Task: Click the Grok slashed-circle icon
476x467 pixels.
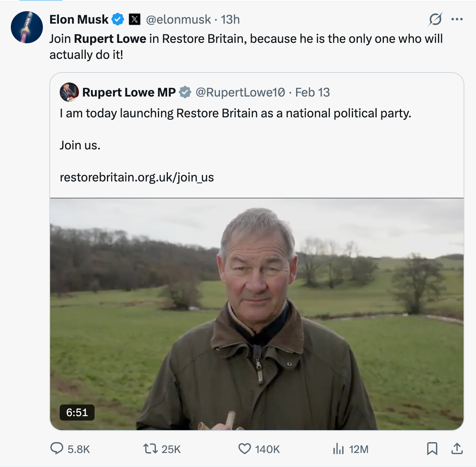Action: 435,19
